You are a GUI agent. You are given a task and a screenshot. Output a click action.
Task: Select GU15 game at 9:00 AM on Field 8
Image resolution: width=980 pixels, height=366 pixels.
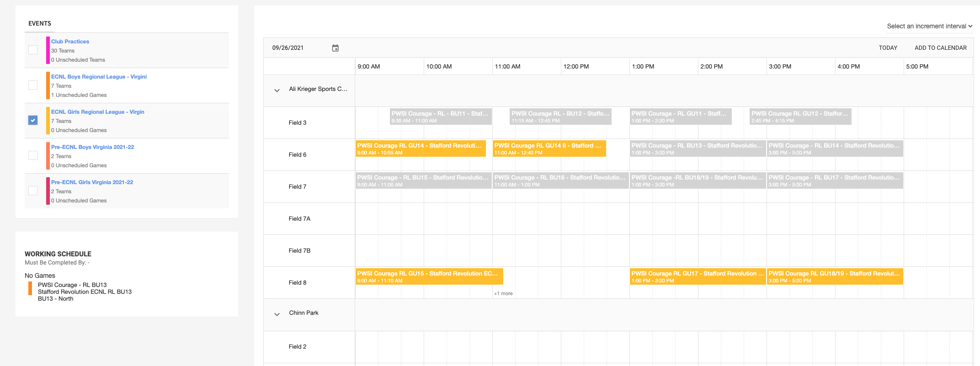tap(429, 276)
